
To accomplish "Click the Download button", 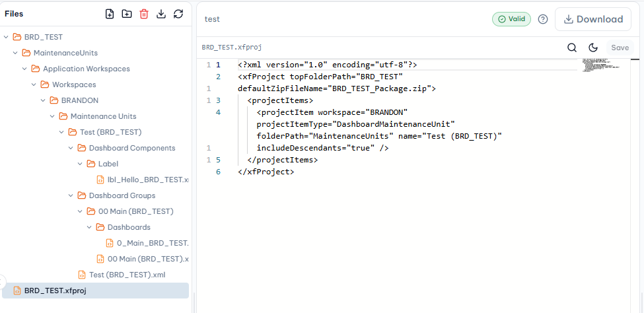I will (x=593, y=19).
